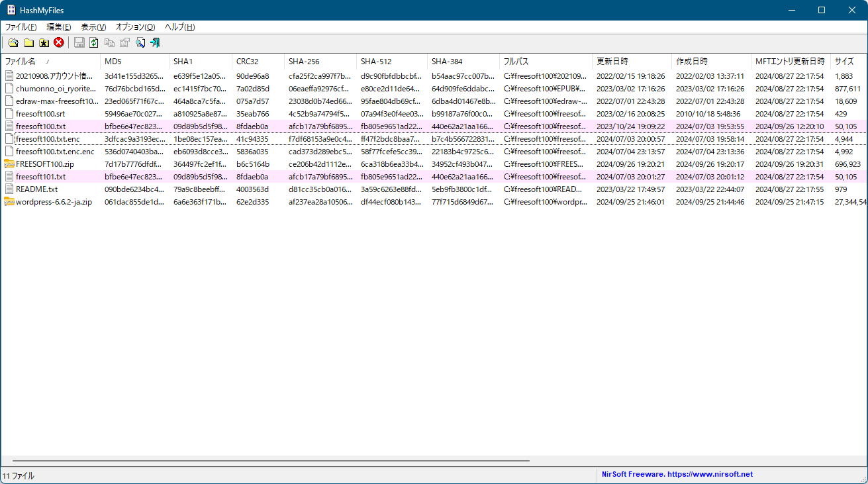The width and height of the screenshot is (868, 484).
Task: Click the Exit door icon in toolbar
Action: (x=156, y=43)
